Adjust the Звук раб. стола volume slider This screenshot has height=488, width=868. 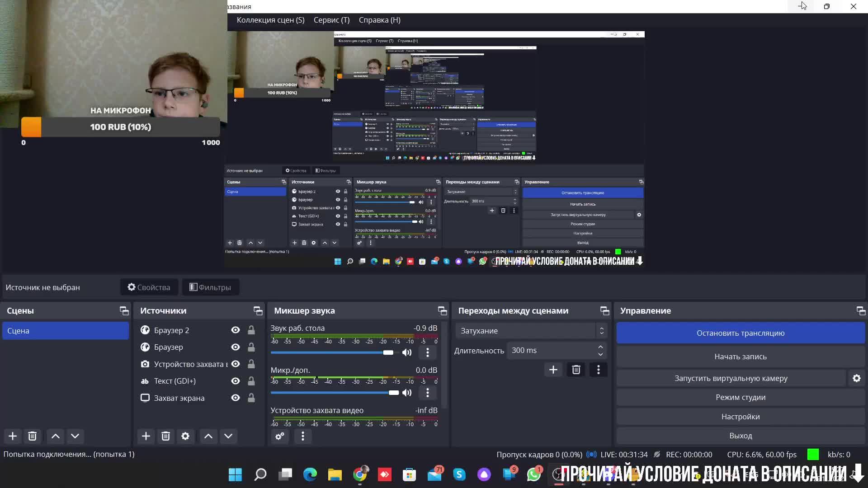click(388, 352)
